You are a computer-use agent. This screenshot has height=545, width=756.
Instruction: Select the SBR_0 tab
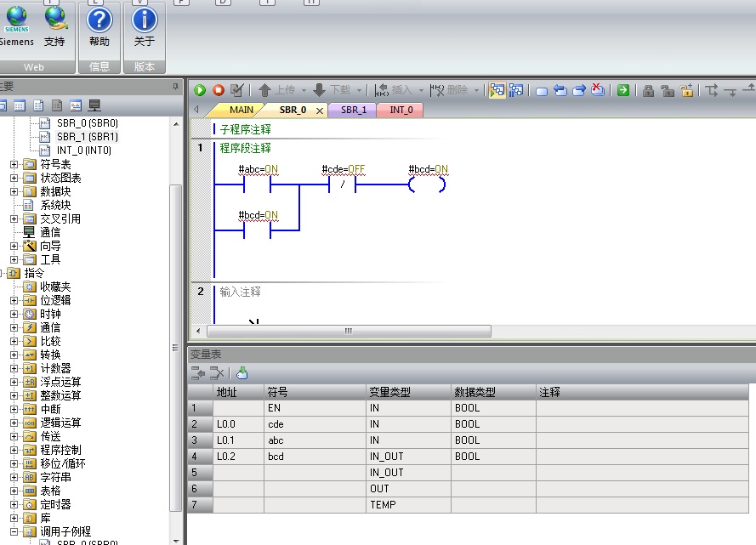pos(293,110)
